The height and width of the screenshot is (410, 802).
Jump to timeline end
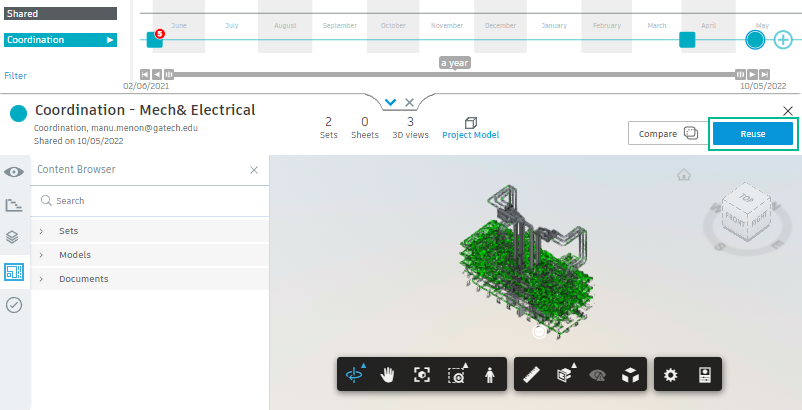765,74
